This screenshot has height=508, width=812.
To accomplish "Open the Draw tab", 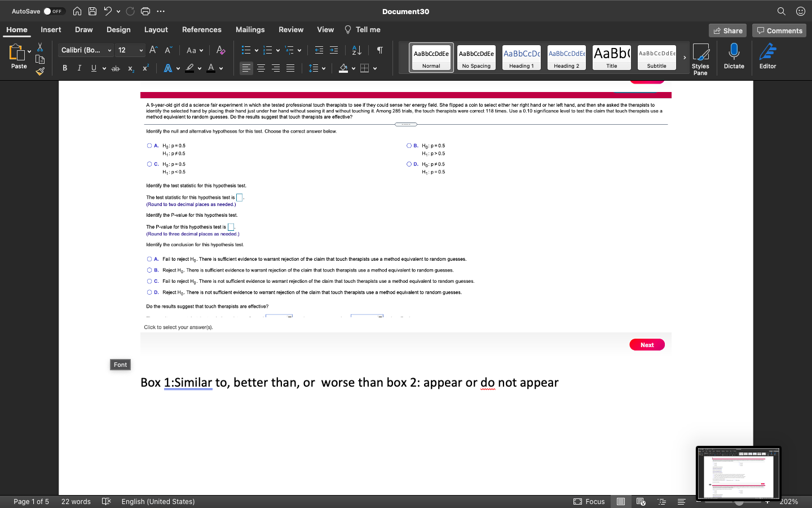I will pos(84,29).
